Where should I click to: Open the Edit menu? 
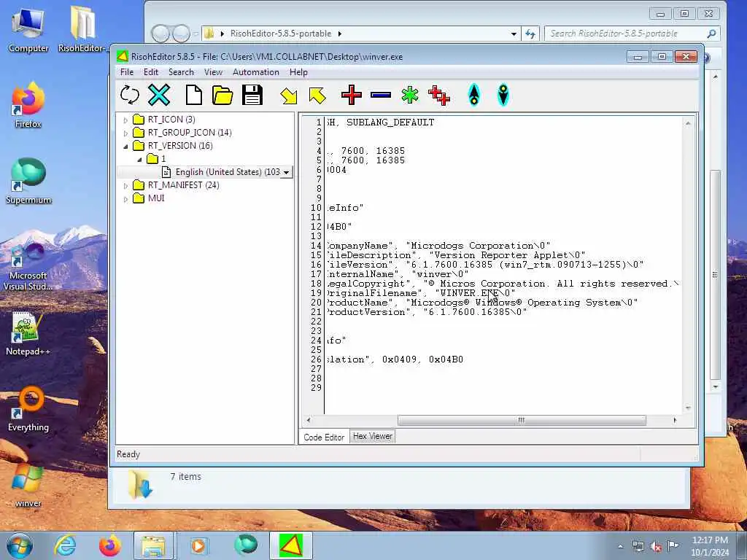pyautogui.click(x=150, y=72)
